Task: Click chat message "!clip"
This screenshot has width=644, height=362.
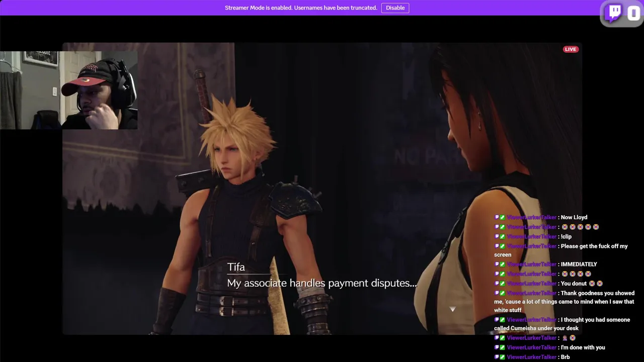Action: [x=566, y=236]
